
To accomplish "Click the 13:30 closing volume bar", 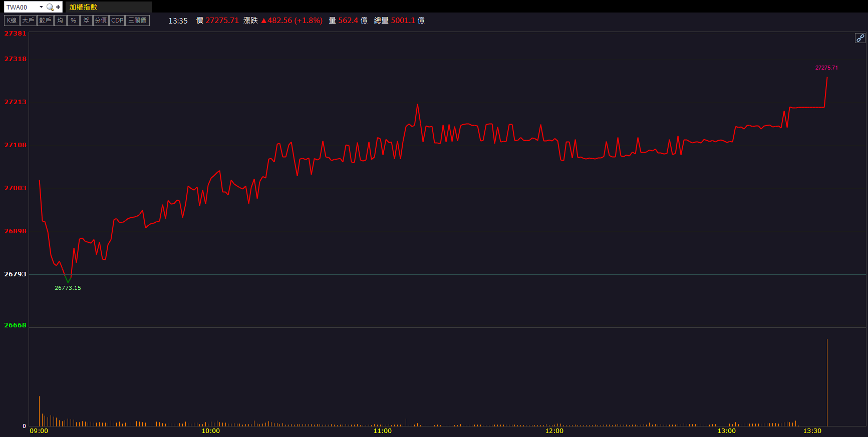I will (x=827, y=383).
